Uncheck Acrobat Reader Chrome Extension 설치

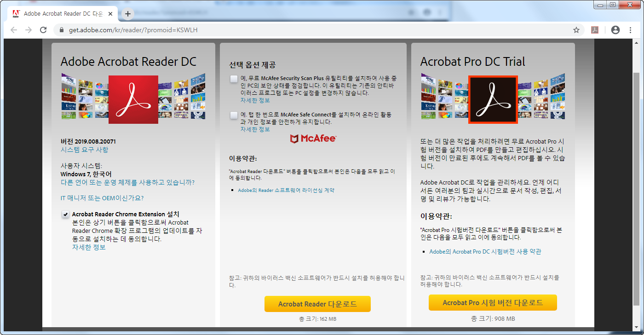point(65,214)
